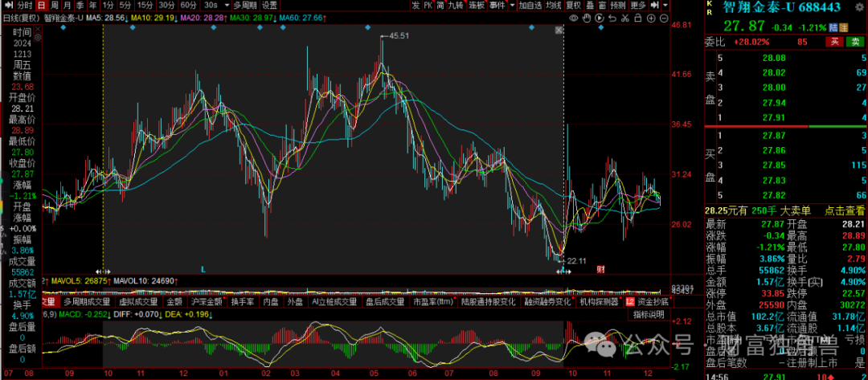868x380 pixels.
Task: Click the 加自选 add-to-watchlist button
Action: 530,5
